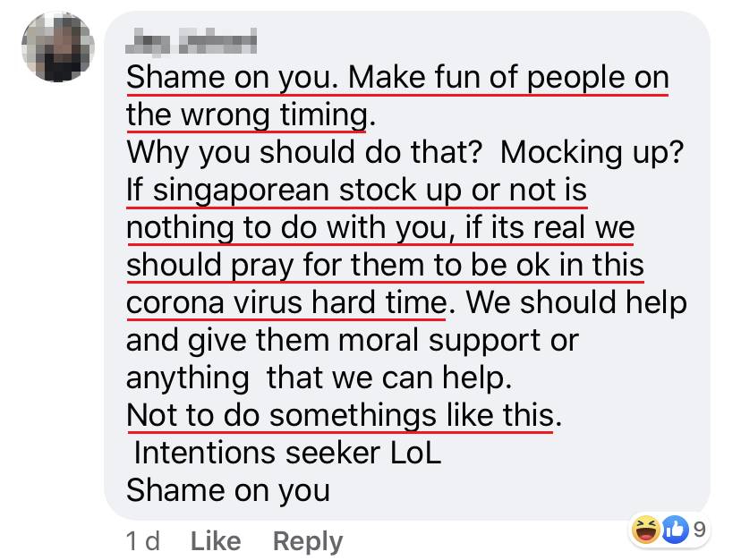Click the '1 d' comment timestamp
This screenshot has height=560, width=741.
coord(143,540)
